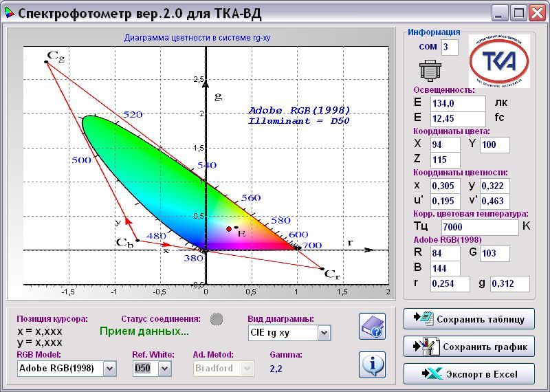This screenshot has width=550, height=392.
Task: Expand the RGB Model dropdown
Action: (109, 369)
